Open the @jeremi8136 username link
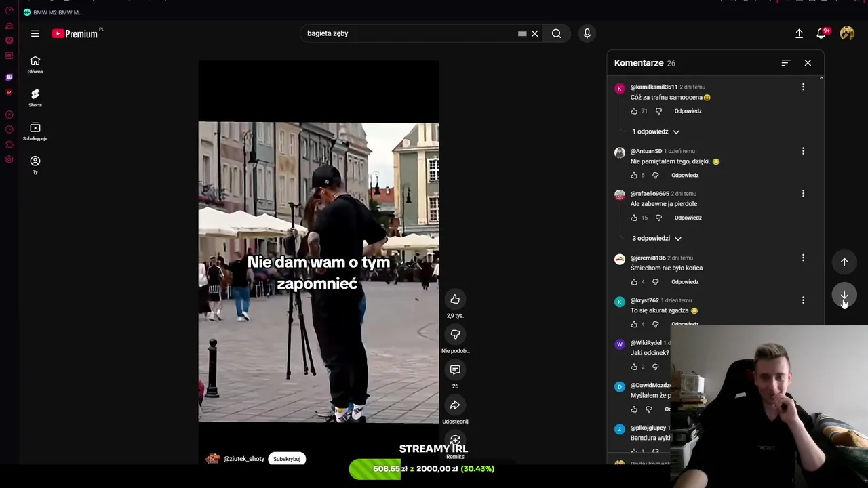 648,258
